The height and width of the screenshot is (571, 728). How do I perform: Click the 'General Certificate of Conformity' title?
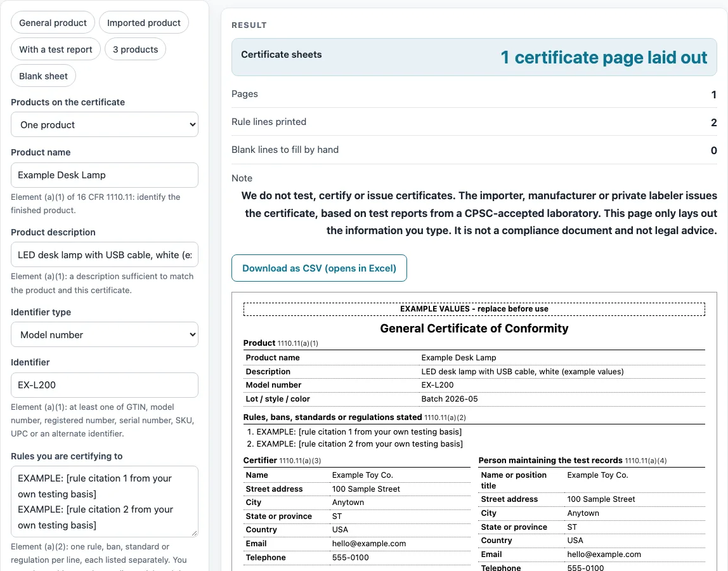pos(474,329)
